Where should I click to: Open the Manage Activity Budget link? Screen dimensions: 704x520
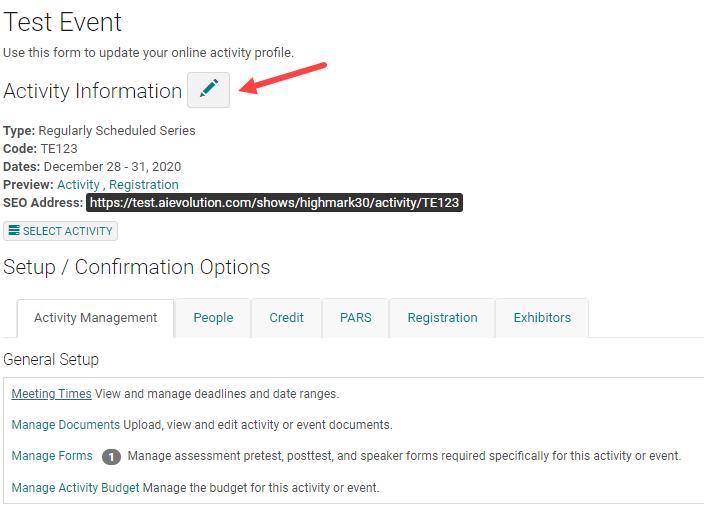pyautogui.click(x=75, y=488)
